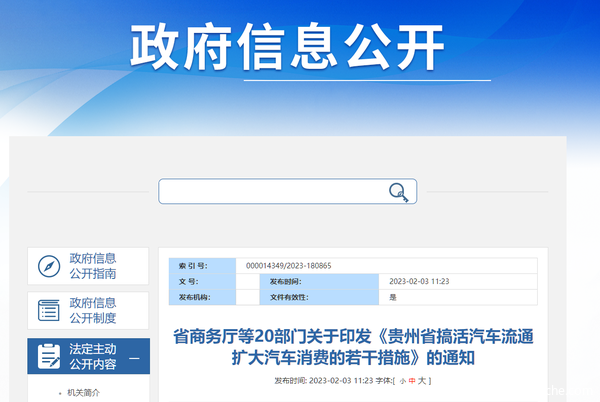Set font size to 小
The width and height of the screenshot is (600, 402).
(403, 381)
